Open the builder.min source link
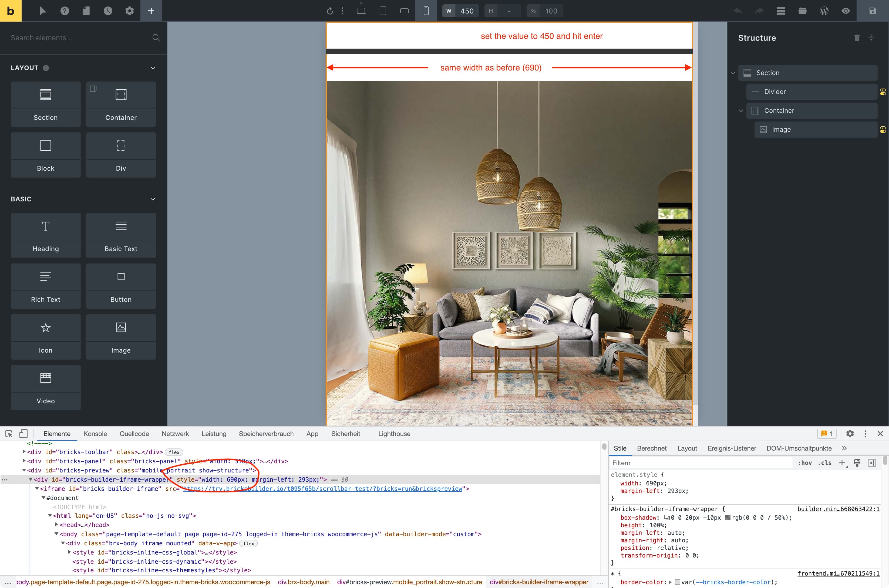This screenshot has width=889, height=588. click(838, 509)
